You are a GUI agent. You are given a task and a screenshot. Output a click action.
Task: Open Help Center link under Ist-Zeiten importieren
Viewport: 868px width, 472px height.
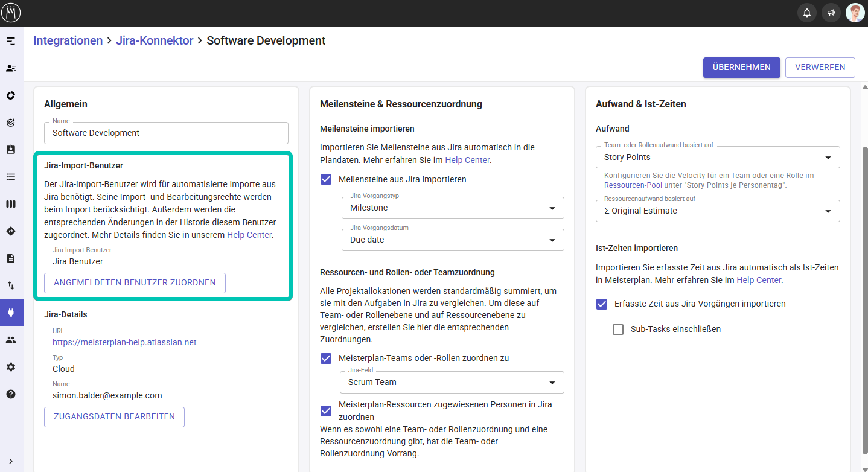pyautogui.click(x=759, y=280)
